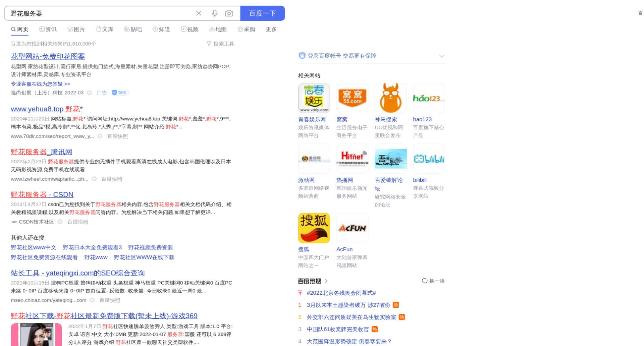Refresh hot searches with 换一换
This screenshot has width=644, height=346.
[x=433, y=281]
